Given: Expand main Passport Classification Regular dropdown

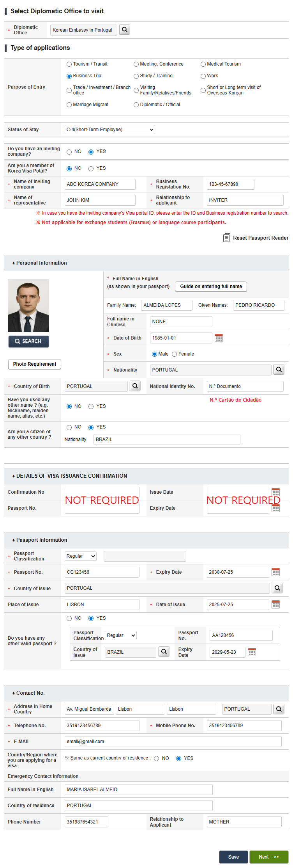Looking at the screenshot, I should (x=81, y=556).
